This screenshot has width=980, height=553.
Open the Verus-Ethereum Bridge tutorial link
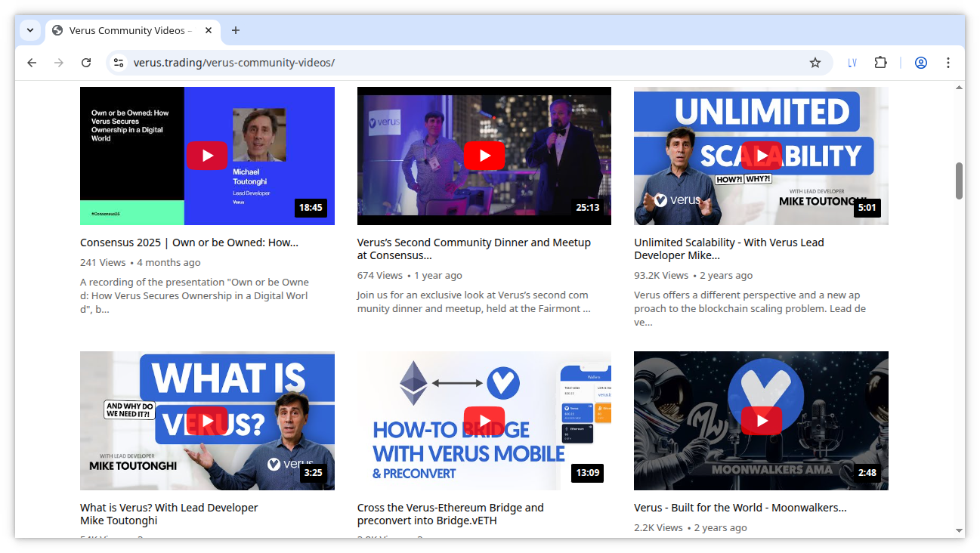[x=450, y=514]
